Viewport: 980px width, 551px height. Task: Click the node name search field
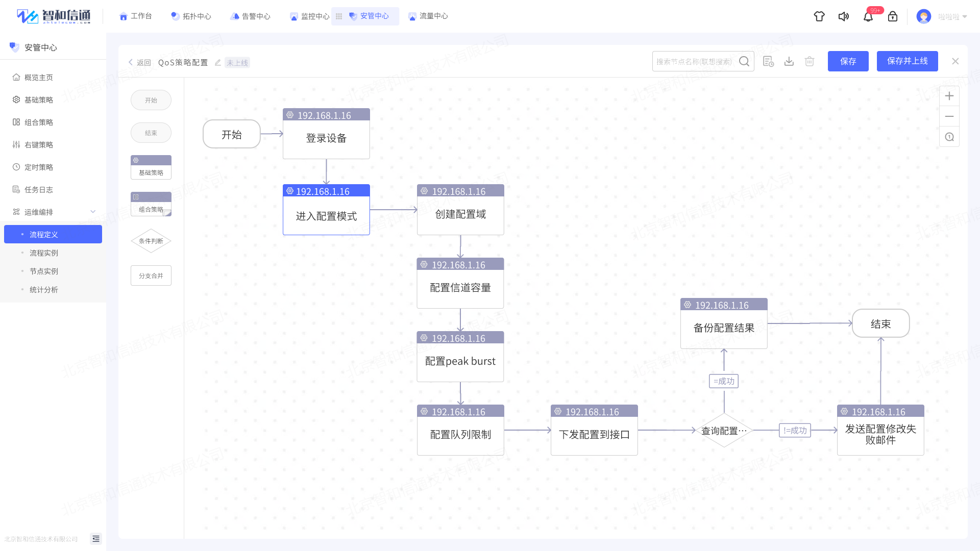point(694,61)
